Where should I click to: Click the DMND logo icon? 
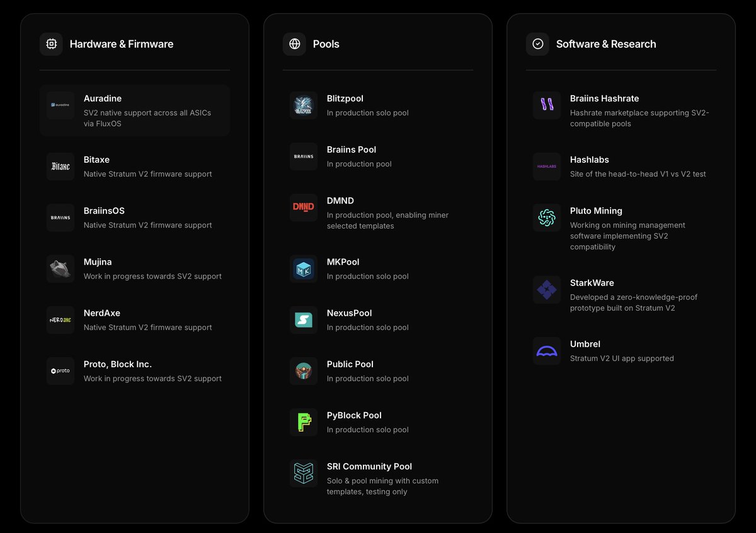tap(304, 207)
